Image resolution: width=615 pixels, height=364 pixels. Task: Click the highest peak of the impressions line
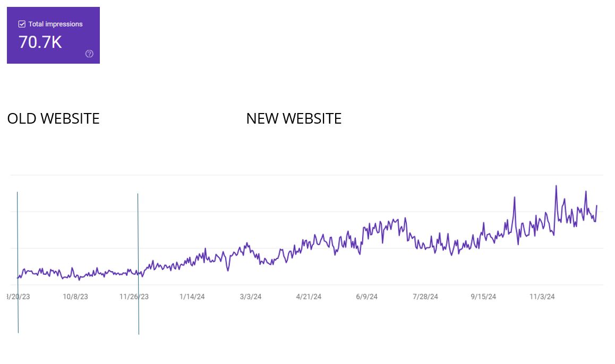[556, 186]
